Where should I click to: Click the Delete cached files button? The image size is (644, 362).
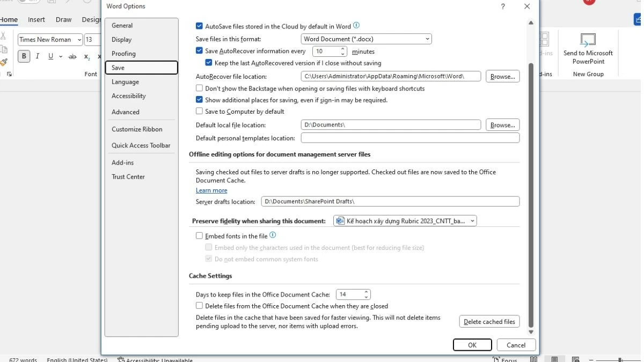click(489, 322)
